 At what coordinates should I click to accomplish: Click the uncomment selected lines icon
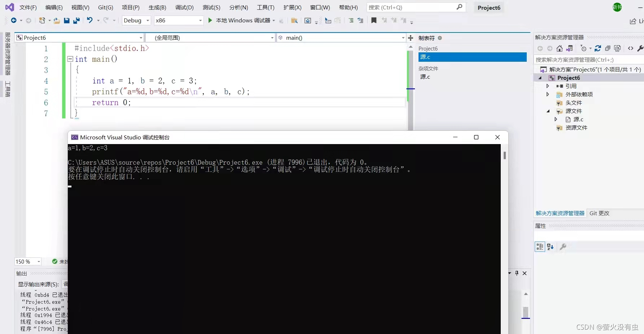tap(360, 21)
